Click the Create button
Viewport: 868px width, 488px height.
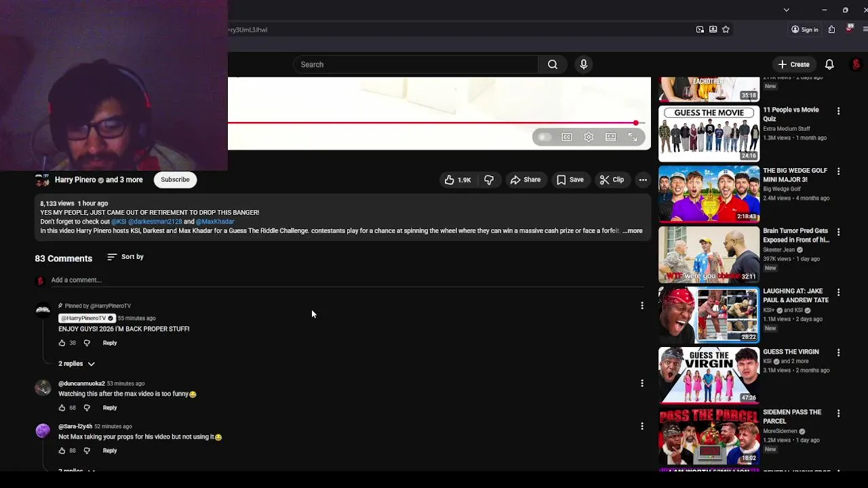click(793, 64)
